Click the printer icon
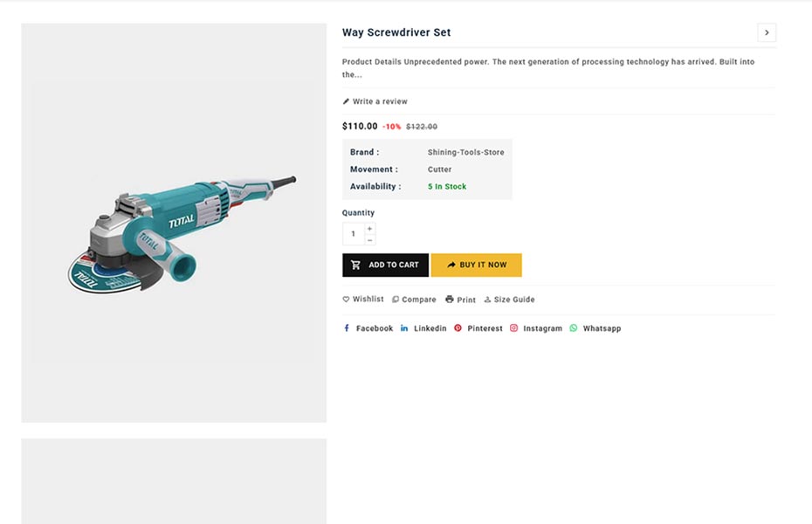 click(450, 300)
